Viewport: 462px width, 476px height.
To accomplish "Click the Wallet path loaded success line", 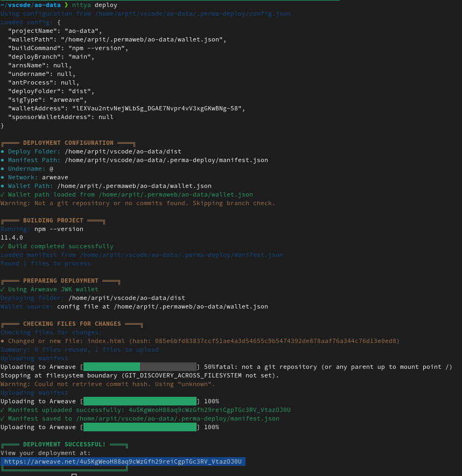I will click(x=127, y=194).
